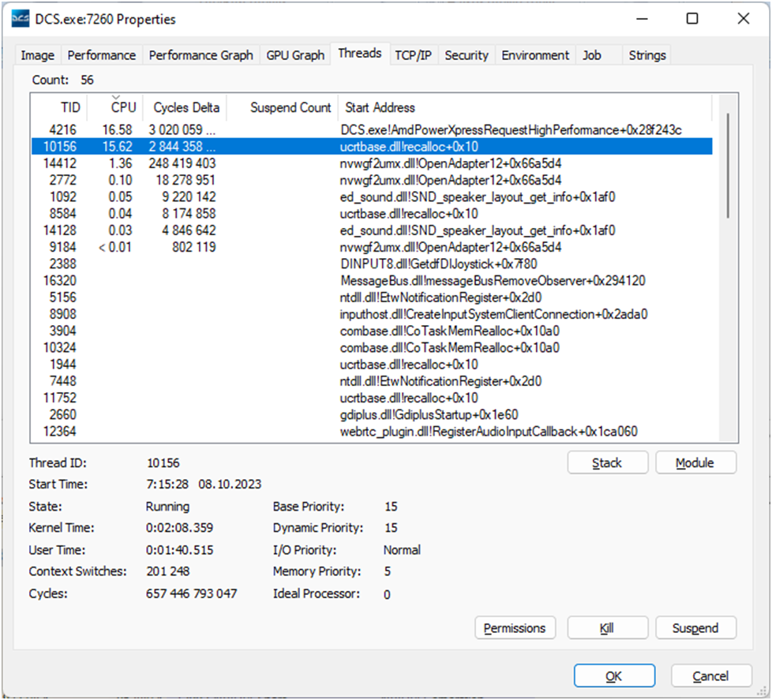Sort by the Start Address column header
The image size is (772, 700).
[525, 107]
